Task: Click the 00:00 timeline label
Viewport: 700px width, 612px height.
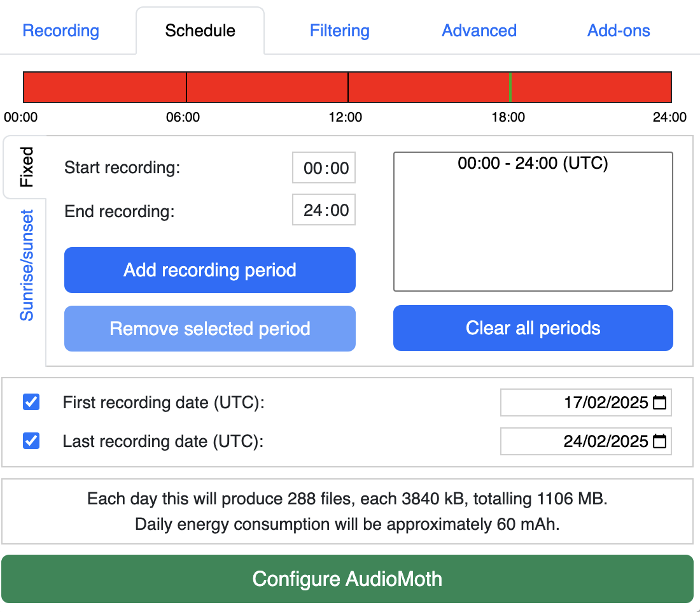Action: (x=20, y=117)
